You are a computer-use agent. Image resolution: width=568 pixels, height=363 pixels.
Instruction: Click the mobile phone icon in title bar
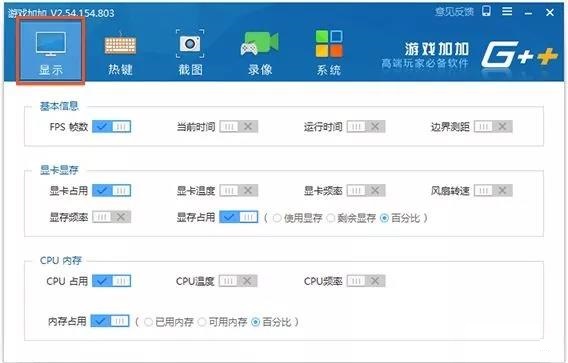click(486, 11)
